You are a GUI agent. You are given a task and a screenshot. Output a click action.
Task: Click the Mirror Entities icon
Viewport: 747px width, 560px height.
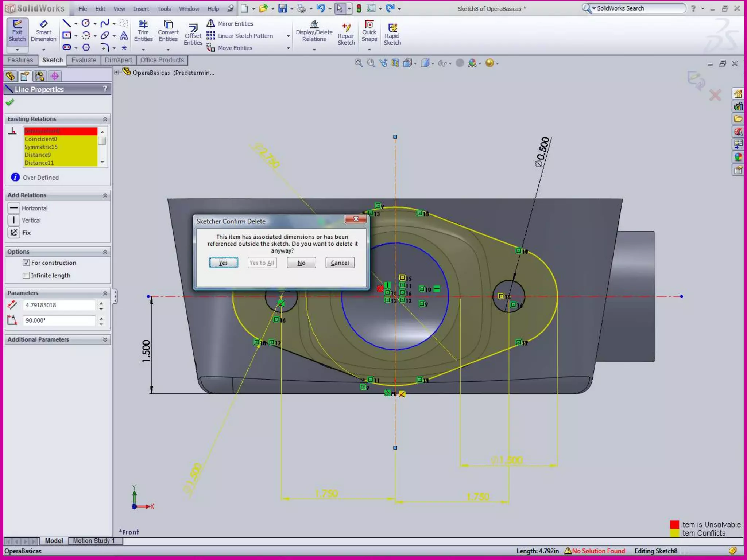tap(211, 24)
